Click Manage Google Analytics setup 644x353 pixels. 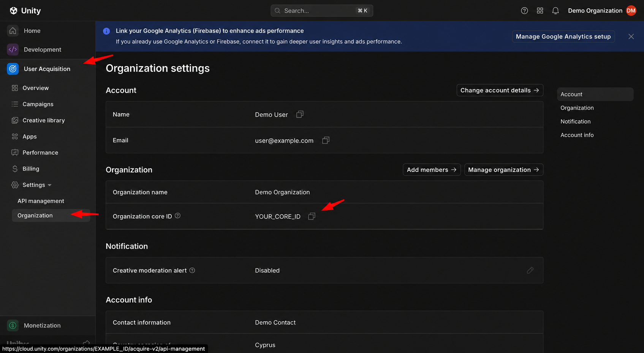pos(563,37)
